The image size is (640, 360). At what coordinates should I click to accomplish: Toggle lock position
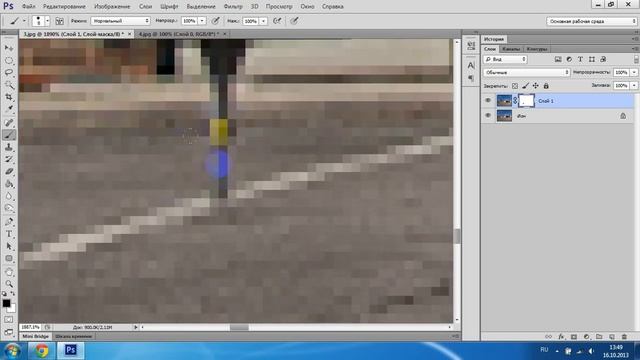pyautogui.click(x=536, y=86)
